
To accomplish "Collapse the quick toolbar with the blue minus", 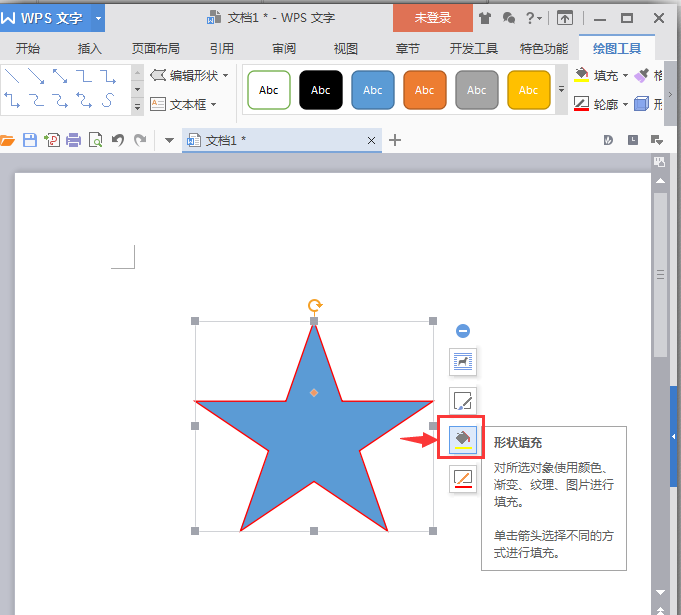I will (x=462, y=331).
